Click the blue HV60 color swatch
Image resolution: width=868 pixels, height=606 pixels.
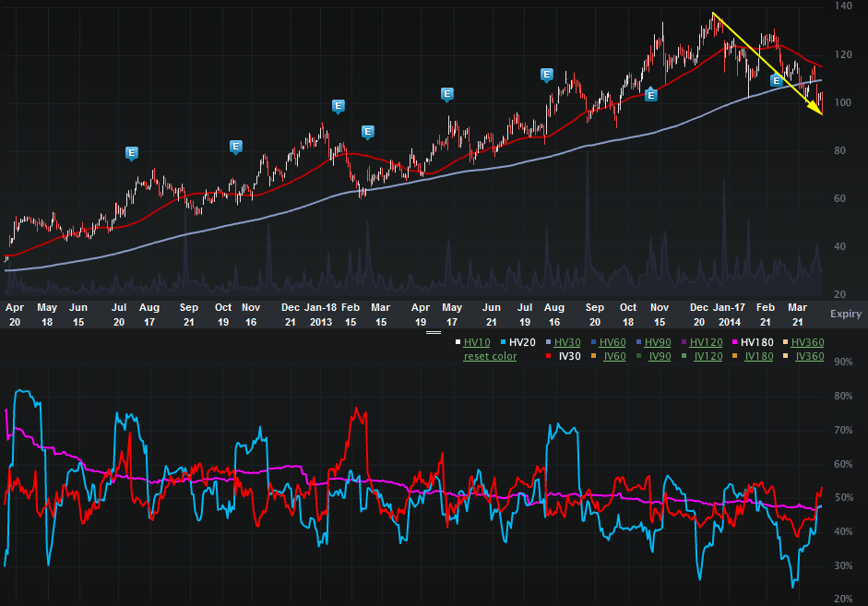593,342
